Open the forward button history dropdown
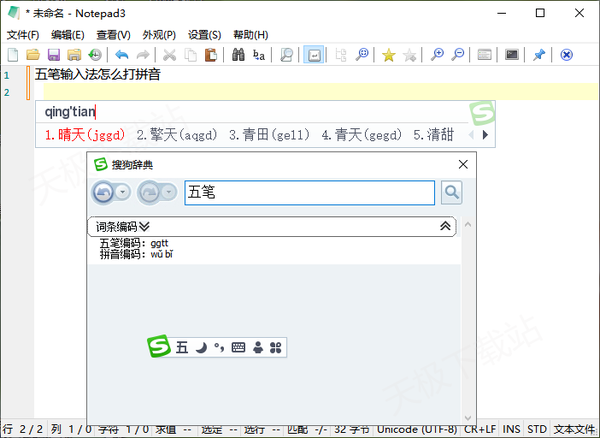 point(169,192)
